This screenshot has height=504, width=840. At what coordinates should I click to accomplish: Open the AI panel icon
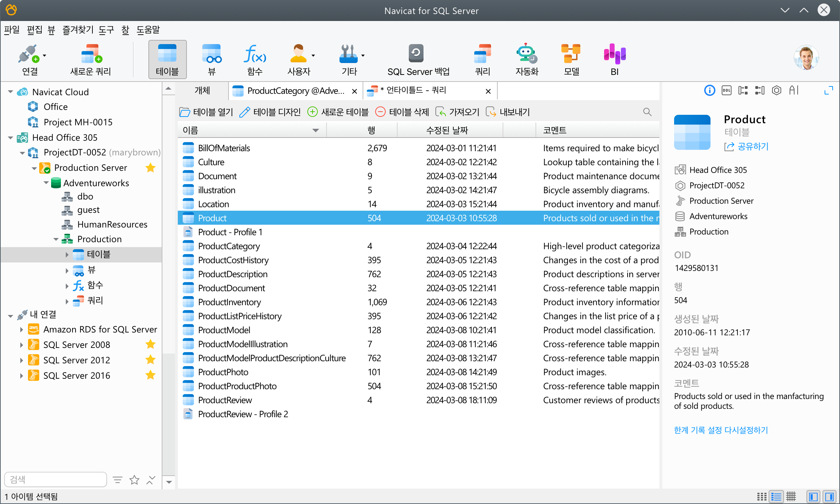794,91
